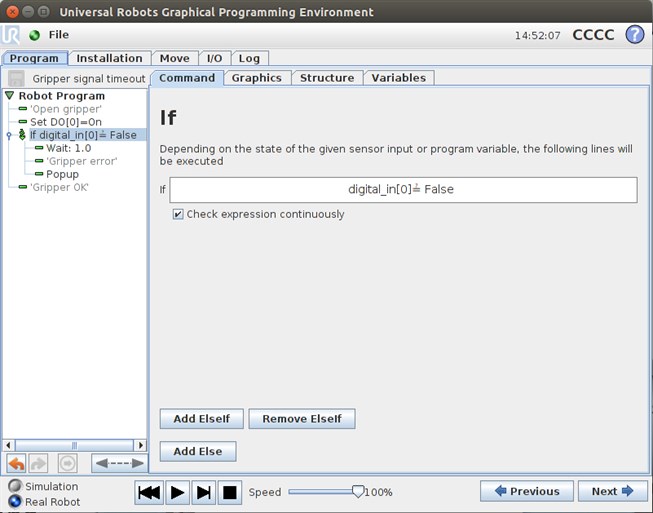The height and width of the screenshot is (513, 653).
Task: Go to Next step
Action: point(612,491)
